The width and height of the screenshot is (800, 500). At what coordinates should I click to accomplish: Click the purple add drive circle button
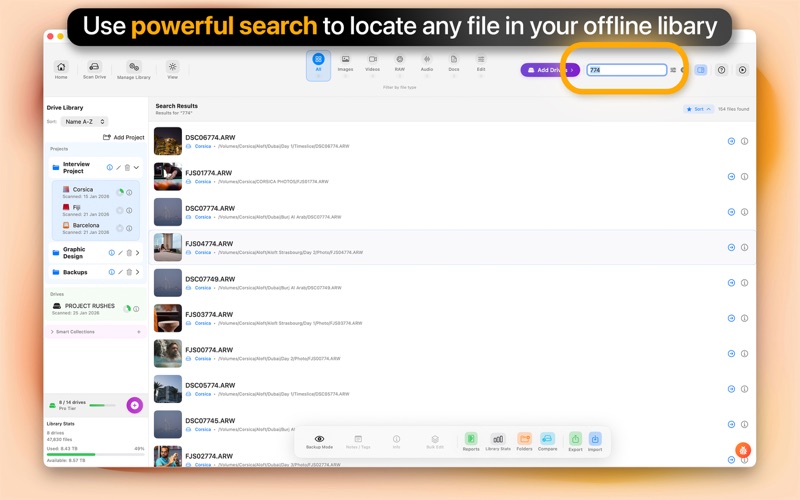click(x=135, y=405)
